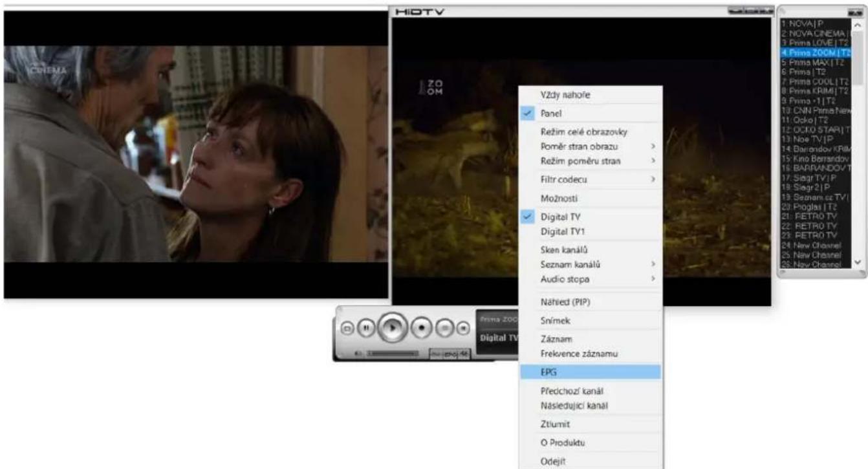This screenshot has height=469, width=868.
Task: Stop playback with the stop button
Action: 444,329
